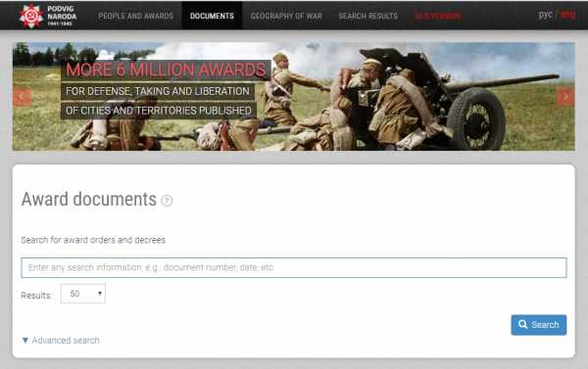The image size is (588, 369).
Task: Open the Results count dropdown
Action: point(83,294)
